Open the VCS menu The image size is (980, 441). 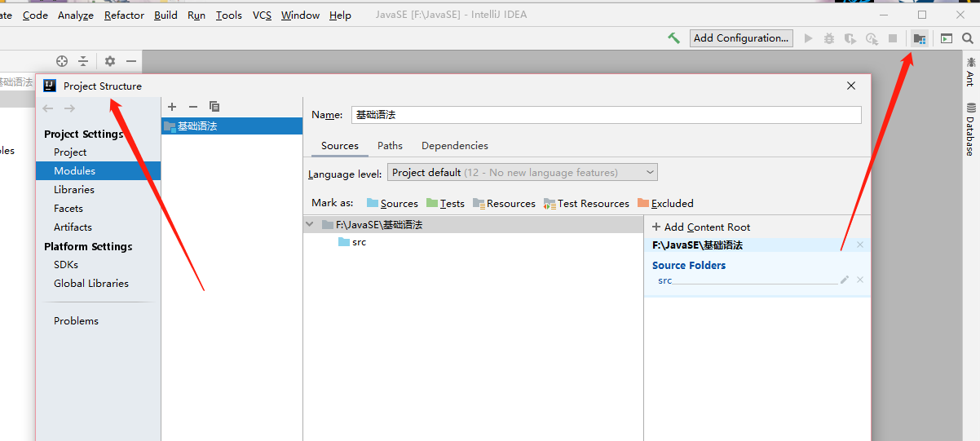click(x=262, y=15)
